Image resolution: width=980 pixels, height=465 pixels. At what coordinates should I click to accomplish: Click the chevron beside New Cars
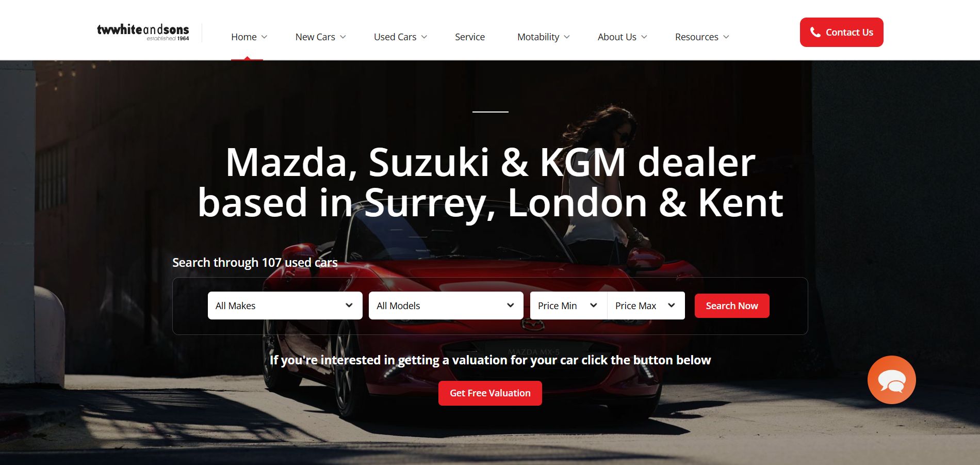pyautogui.click(x=343, y=37)
